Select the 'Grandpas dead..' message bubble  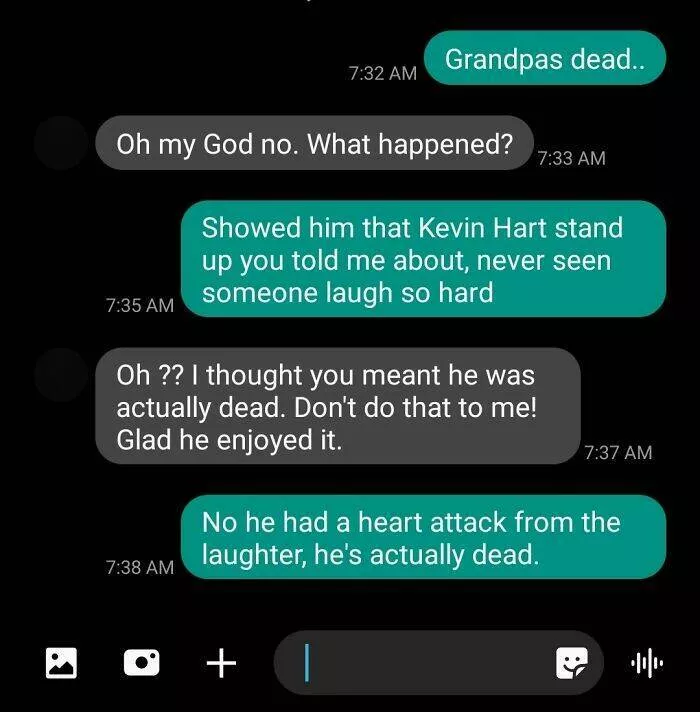click(545, 58)
